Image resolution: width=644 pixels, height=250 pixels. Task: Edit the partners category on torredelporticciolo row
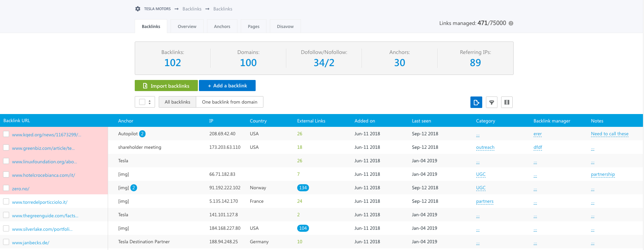coord(485,201)
